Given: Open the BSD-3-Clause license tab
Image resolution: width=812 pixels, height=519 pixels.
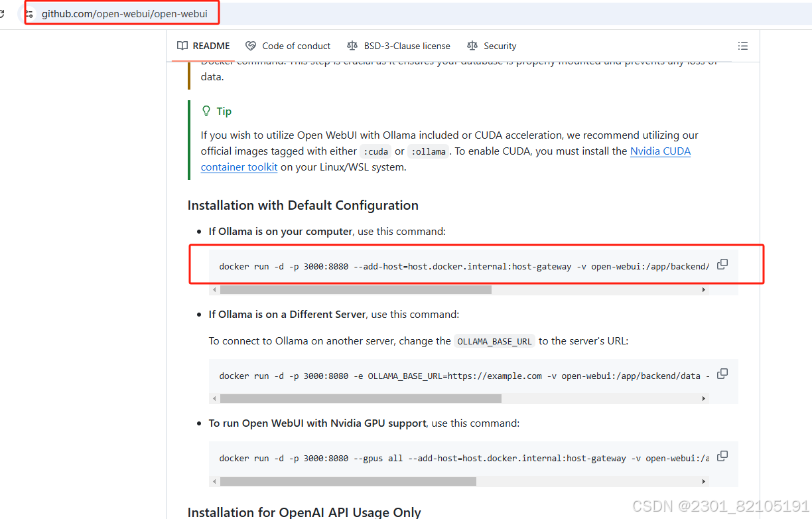Looking at the screenshot, I should (x=399, y=46).
